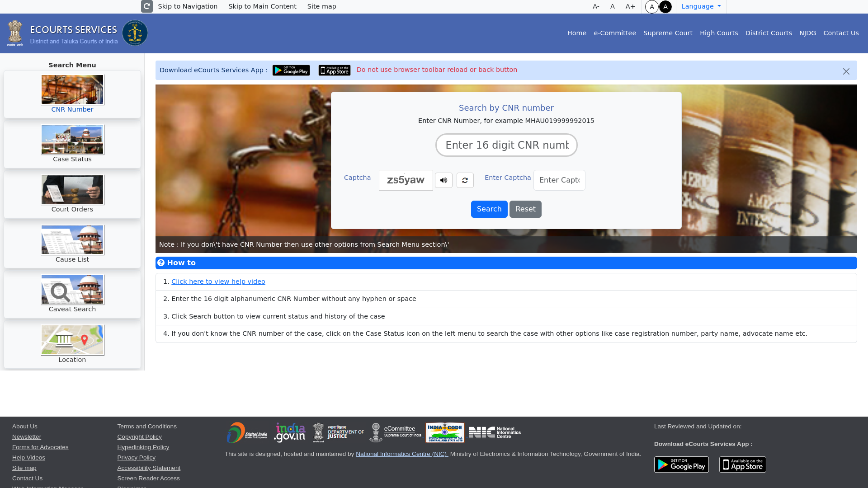Click the Department of Justice footer logo
Viewport: 868px width, 488px height.
(338, 432)
